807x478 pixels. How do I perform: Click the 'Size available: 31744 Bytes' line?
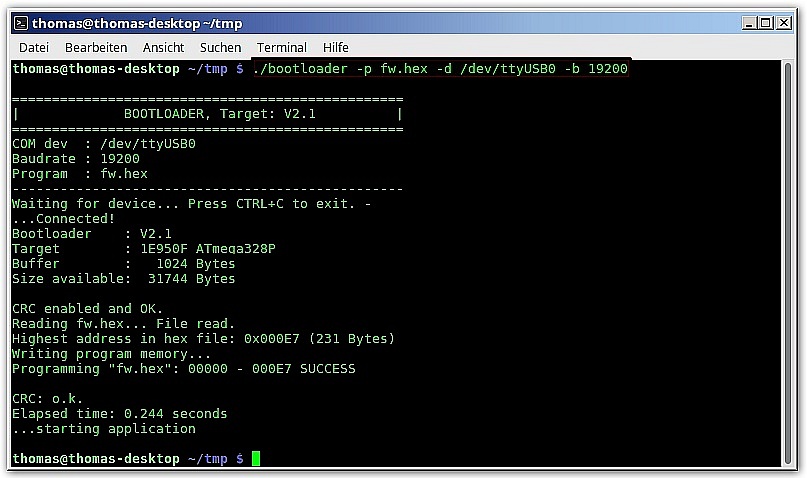point(124,278)
